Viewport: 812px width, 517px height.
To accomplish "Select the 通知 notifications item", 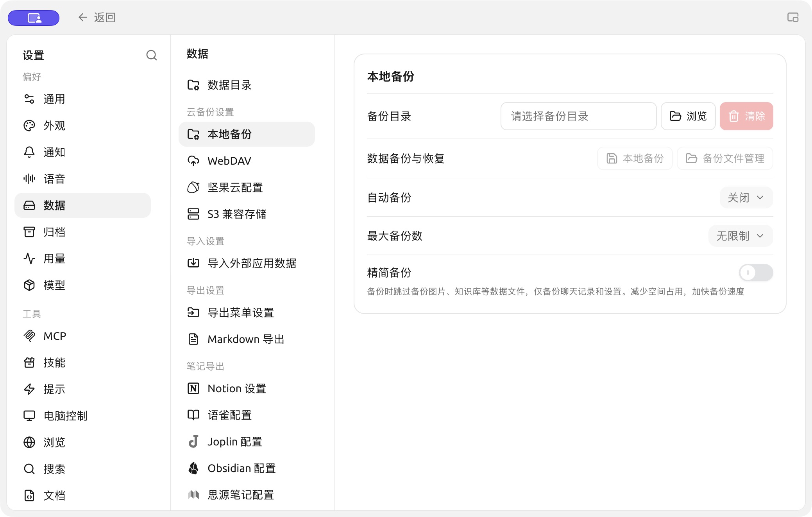I will [x=82, y=152].
